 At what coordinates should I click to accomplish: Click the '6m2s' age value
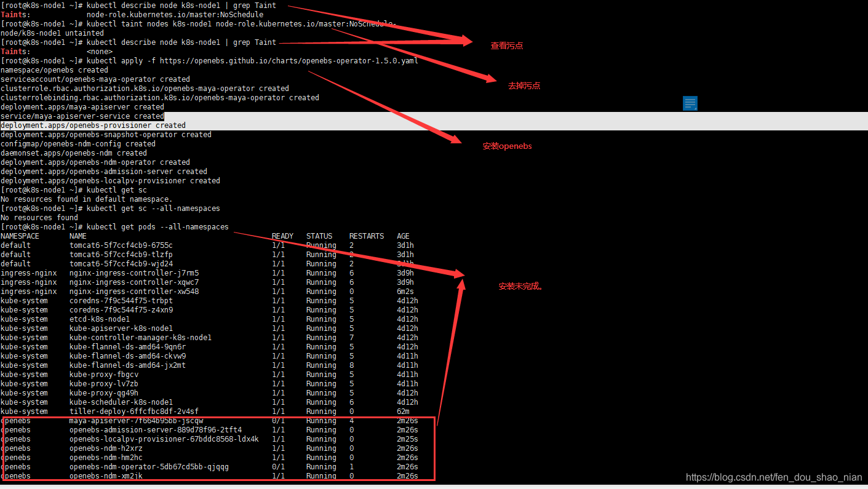point(405,292)
